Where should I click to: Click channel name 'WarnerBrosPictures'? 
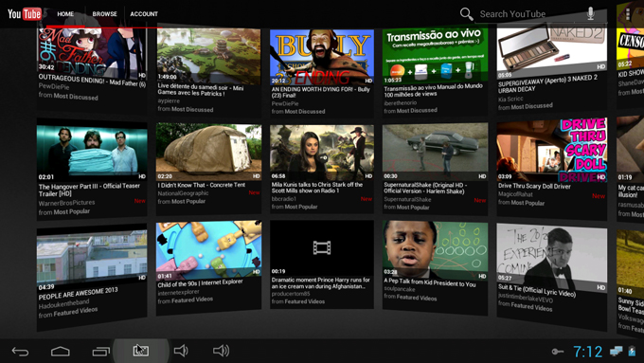tap(66, 203)
